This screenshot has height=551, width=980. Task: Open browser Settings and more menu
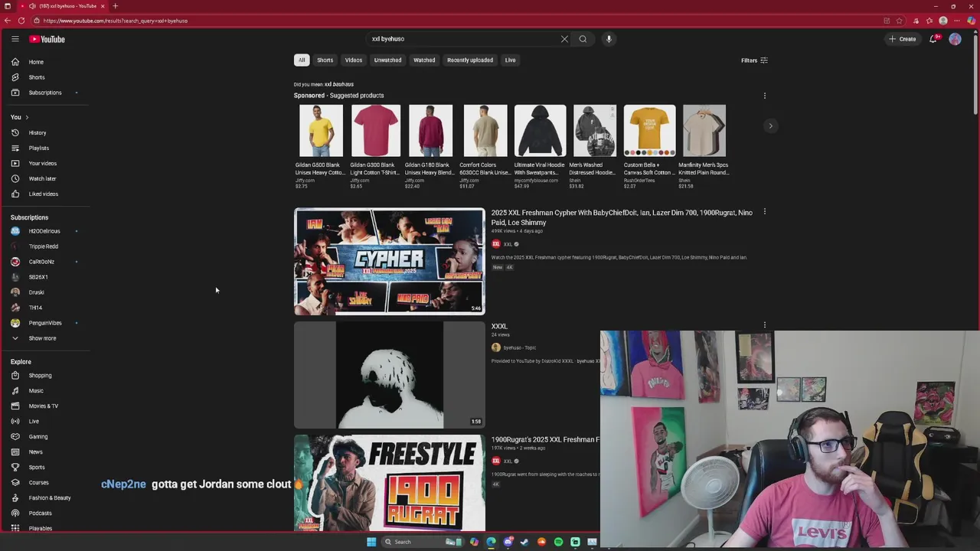pyautogui.click(x=957, y=21)
